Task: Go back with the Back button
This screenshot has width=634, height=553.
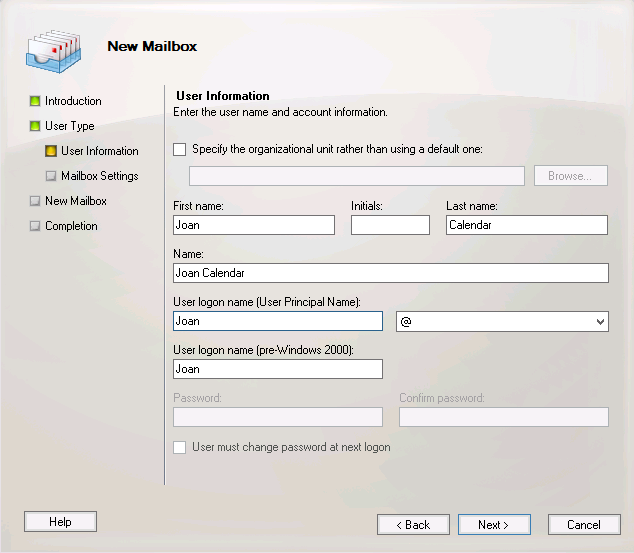Action: [x=413, y=525]
